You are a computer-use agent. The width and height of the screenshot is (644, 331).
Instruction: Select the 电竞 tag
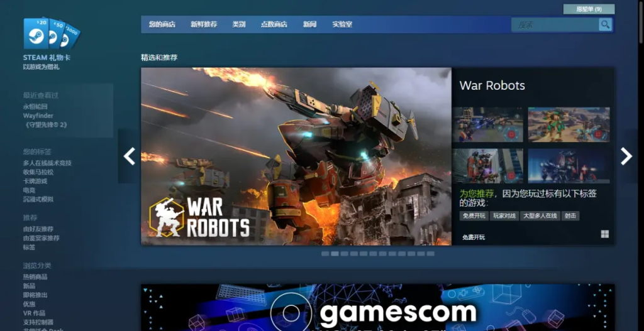(x=29, y=190)
